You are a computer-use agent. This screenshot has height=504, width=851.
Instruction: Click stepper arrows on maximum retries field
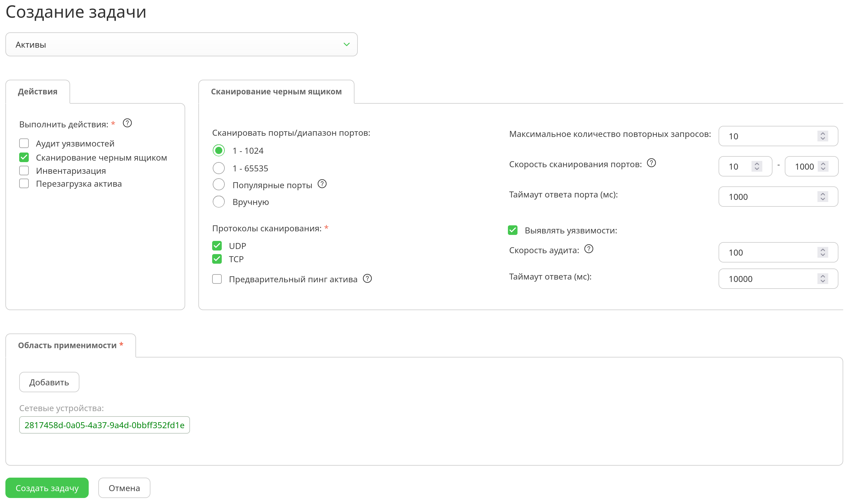(x=822, y=136)
